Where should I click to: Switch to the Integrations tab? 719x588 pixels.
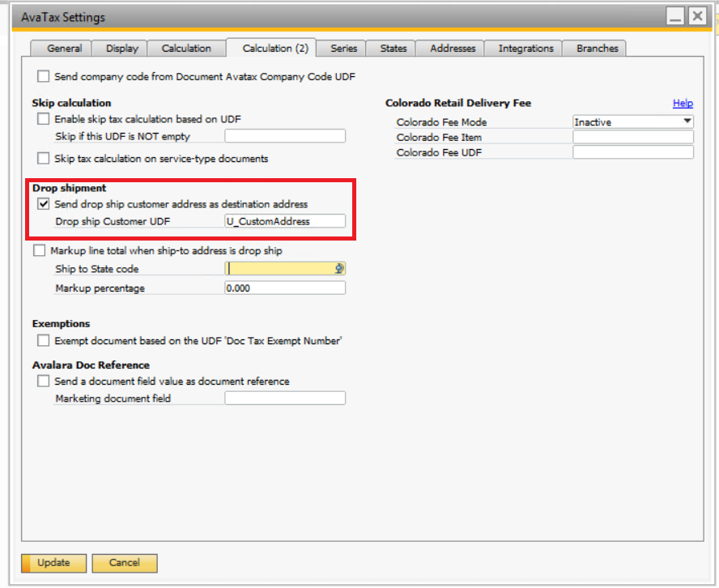(x=524, y=48)
